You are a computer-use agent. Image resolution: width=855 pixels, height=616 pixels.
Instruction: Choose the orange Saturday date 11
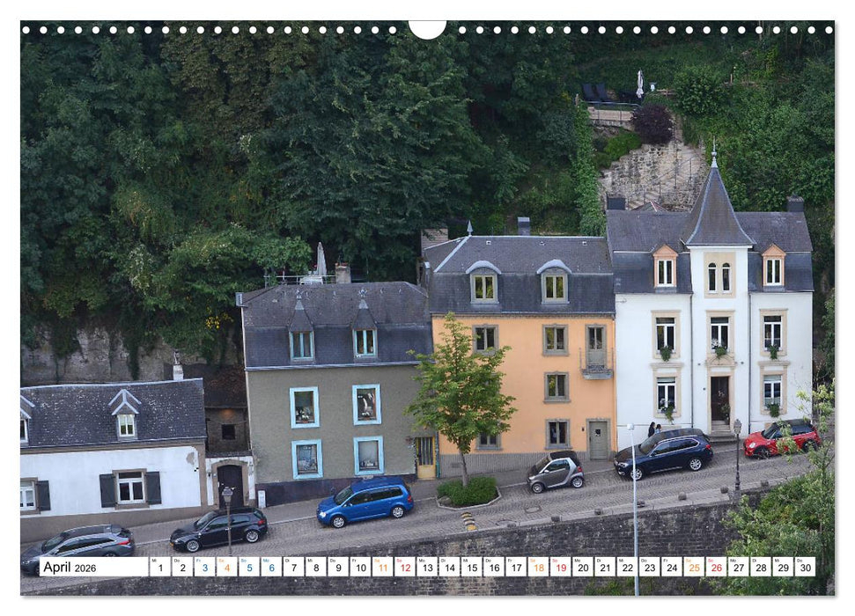(x=381, y=567)
